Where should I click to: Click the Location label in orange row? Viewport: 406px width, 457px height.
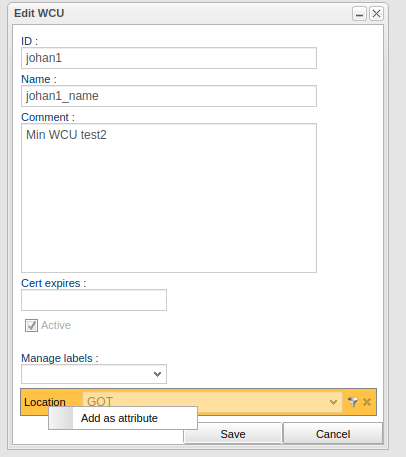45,402
